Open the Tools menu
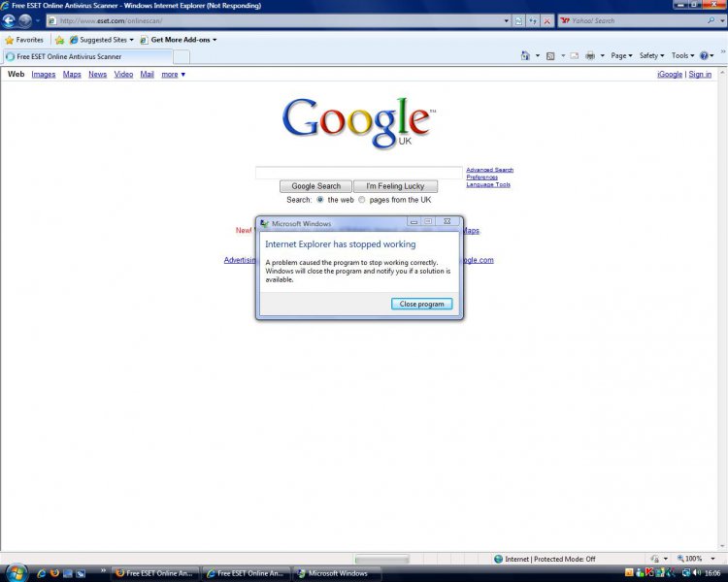Viewport: 728px width, 582px height. click(x=682, y=55)
